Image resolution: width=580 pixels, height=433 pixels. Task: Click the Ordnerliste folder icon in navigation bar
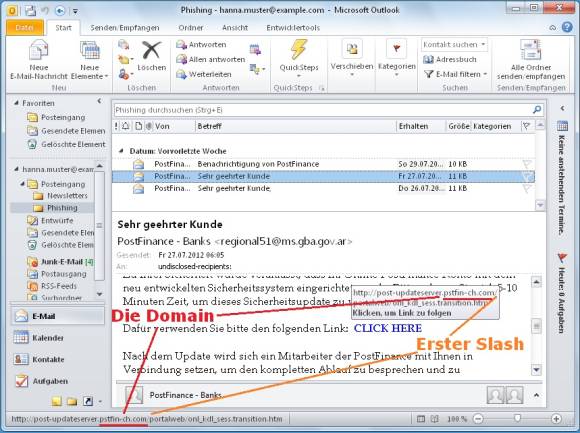coord(72,402)
